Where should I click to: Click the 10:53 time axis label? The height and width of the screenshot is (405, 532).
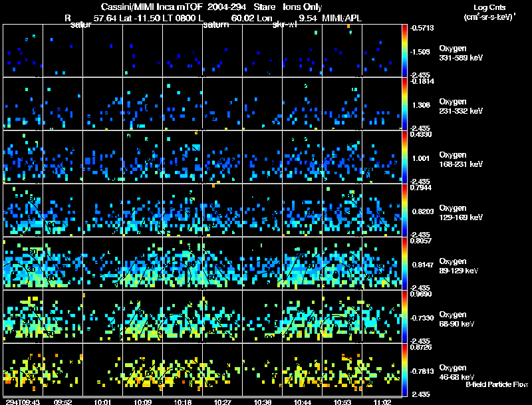[342, 402]
